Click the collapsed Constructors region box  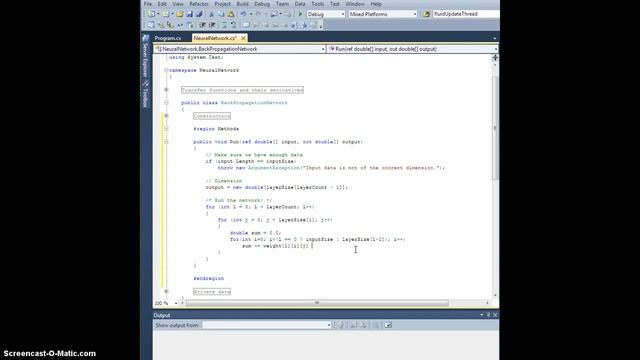click(x=212, y=116)
